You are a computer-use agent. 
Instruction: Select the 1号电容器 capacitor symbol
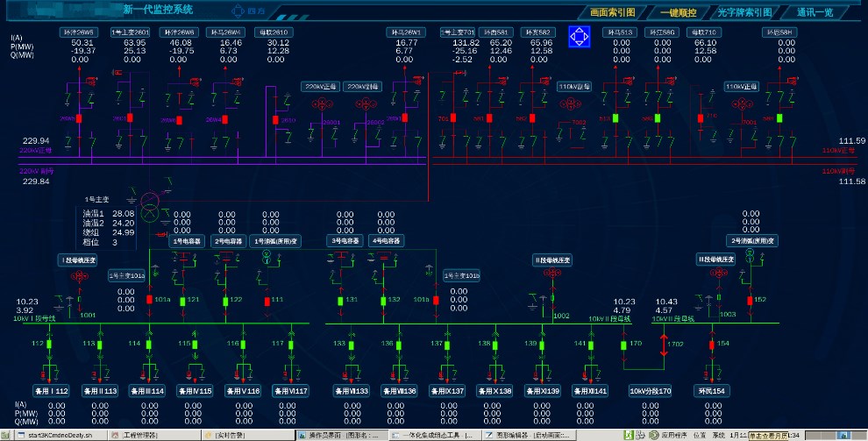click(185, 258)
